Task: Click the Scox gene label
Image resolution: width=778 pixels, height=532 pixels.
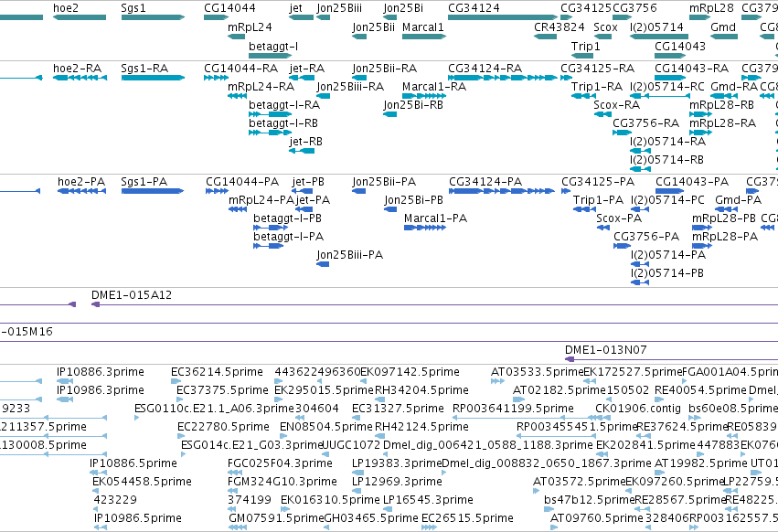Action: 605,27
